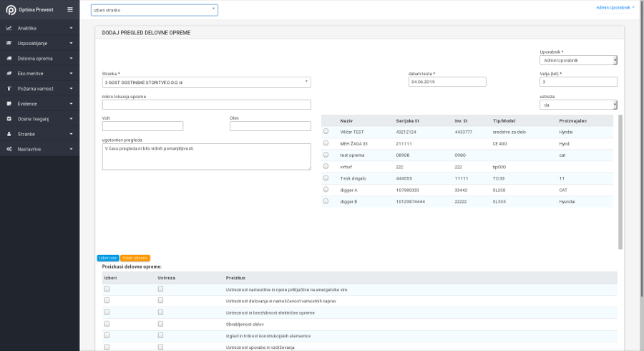Open the Eko meritve menu
The height and width of the screenshot is (351, 644).
point(40,74)
